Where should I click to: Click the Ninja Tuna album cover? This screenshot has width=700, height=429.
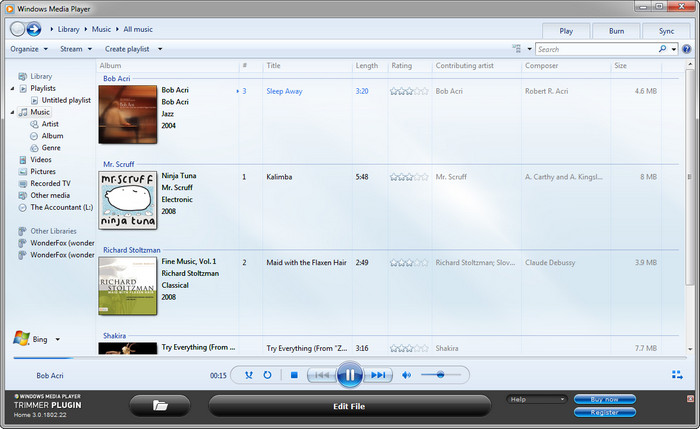pos(128,200)
